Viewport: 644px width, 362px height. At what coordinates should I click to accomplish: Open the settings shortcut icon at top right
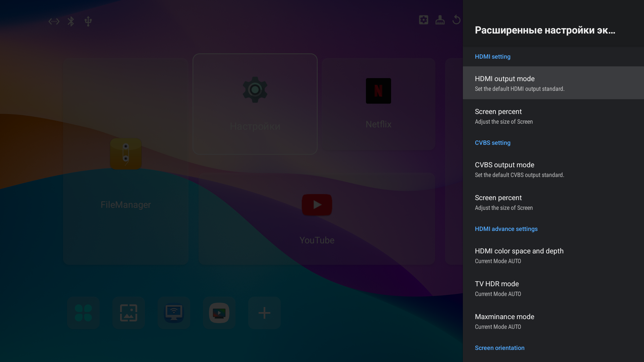click(424, 20)
